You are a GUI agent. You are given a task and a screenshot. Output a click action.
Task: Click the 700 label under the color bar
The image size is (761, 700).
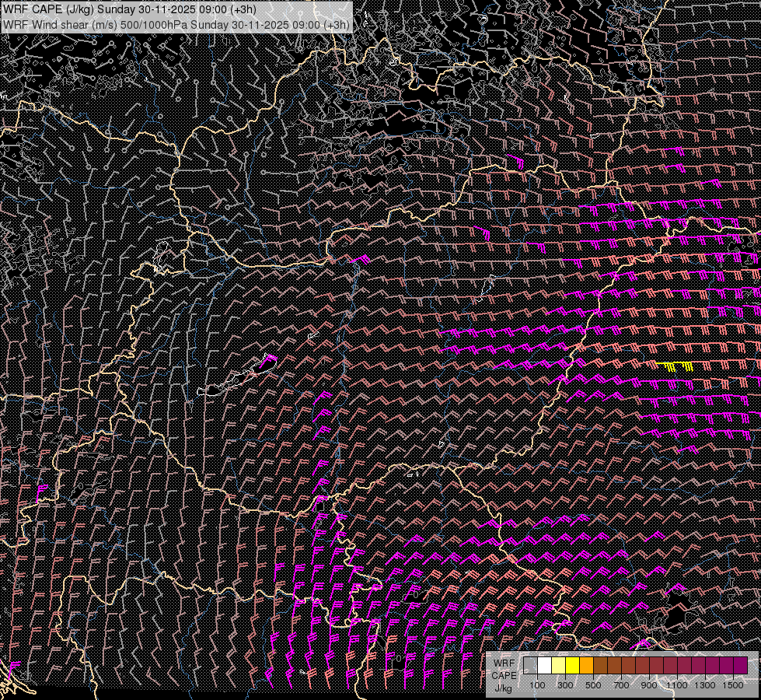point(621,685)
